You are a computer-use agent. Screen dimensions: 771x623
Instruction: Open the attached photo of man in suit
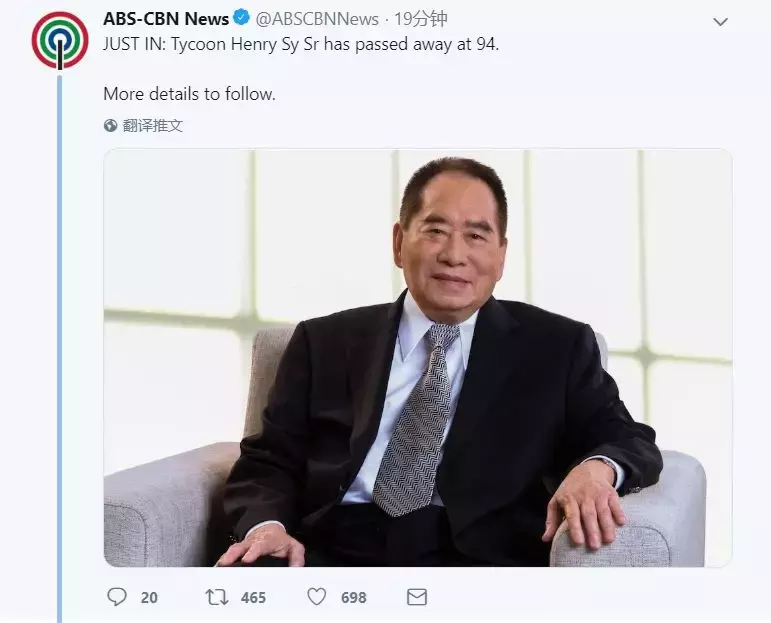point(418,358)
